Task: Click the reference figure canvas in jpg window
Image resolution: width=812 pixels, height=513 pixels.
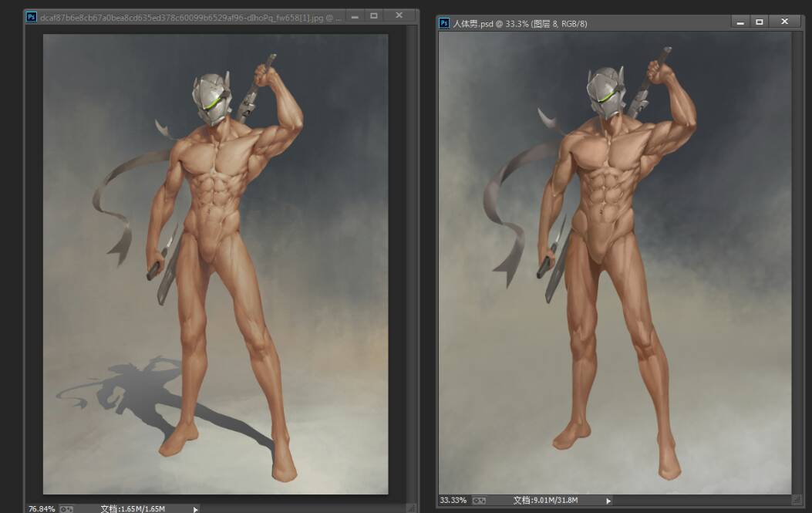Action: (x=215, y=265)
